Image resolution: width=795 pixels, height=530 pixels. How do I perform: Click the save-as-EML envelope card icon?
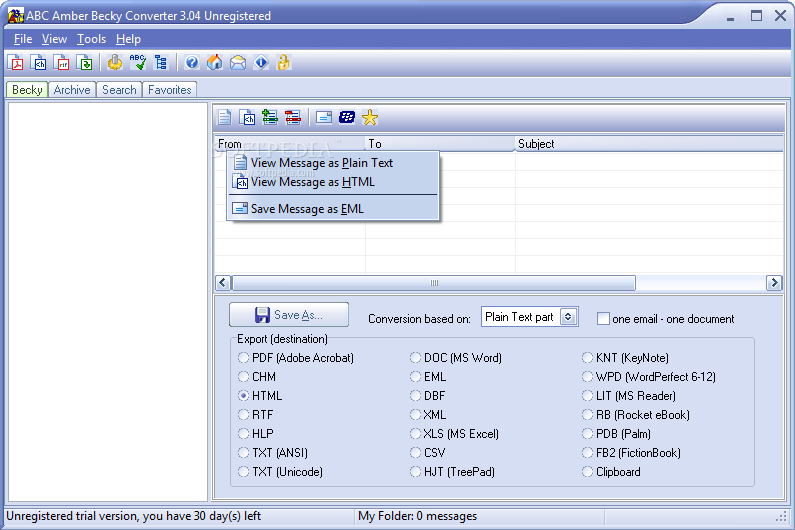coord(323,118)
